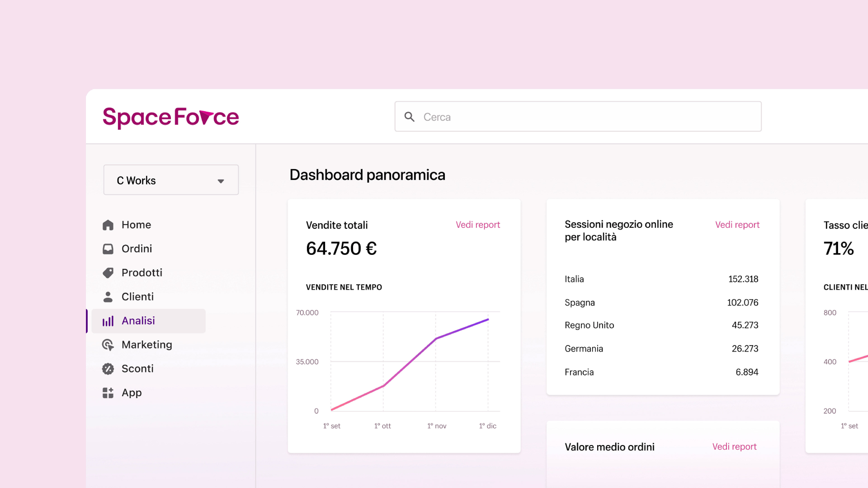The height and width of the screenshot is (488, 868).
Task: Click the Clienti person icon
Action: (108, 297)
